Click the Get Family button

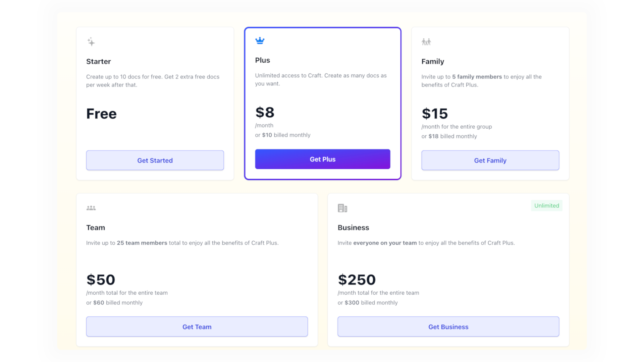coord(490,160)
